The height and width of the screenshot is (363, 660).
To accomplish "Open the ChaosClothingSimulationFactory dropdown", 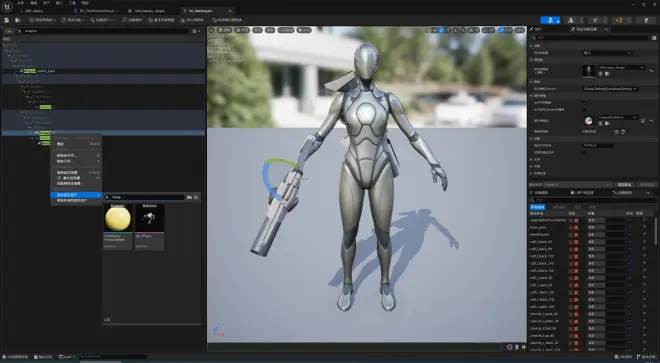I will click(610, 89).
